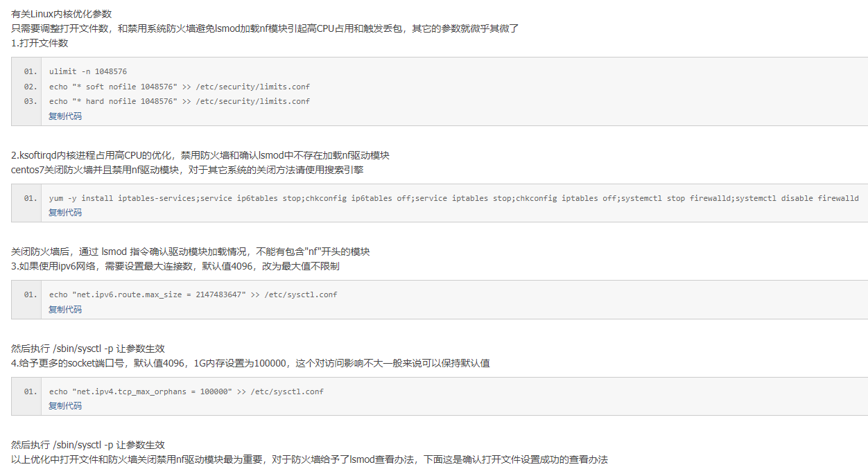The height and width of the screenshot is (467, 868).
Task: Click the paragraph starting with 2.ksoftirqd内核进程
Action: tap(205, 155)
